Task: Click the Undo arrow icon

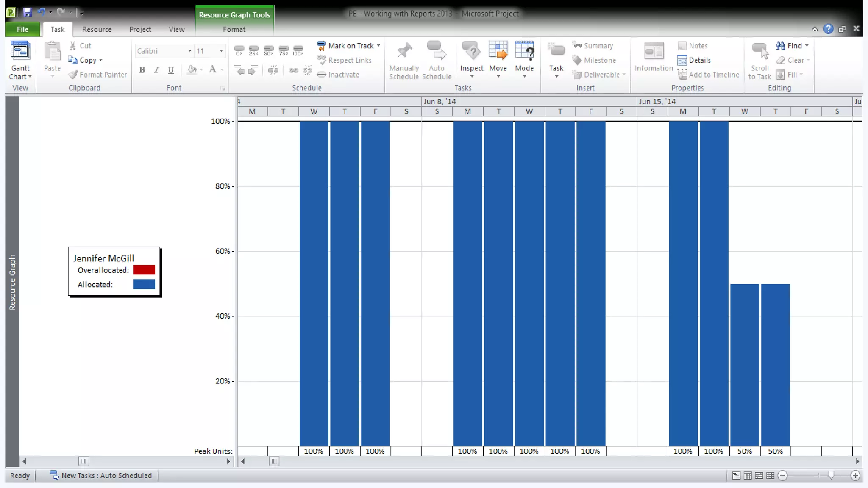Action: (41, 12)
